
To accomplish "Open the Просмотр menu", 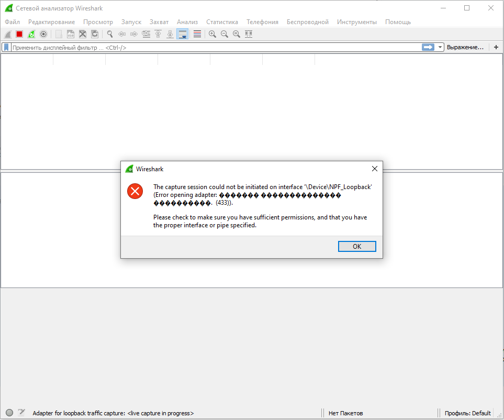I will pos(98,22).
